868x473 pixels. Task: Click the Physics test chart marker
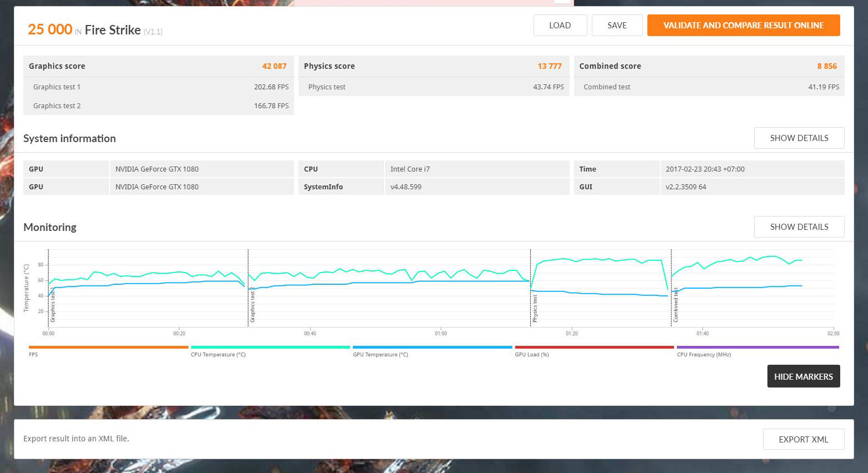click(535, 309)
